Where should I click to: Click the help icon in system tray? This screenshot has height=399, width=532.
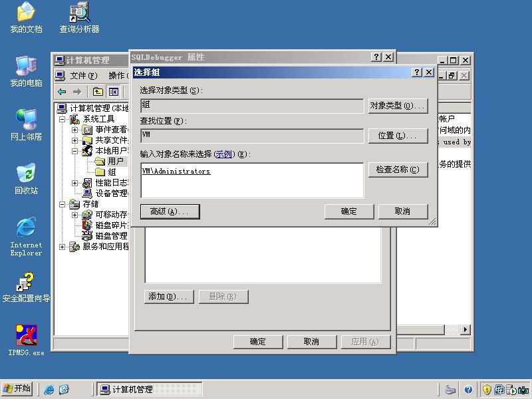click(x=468, y=390)
